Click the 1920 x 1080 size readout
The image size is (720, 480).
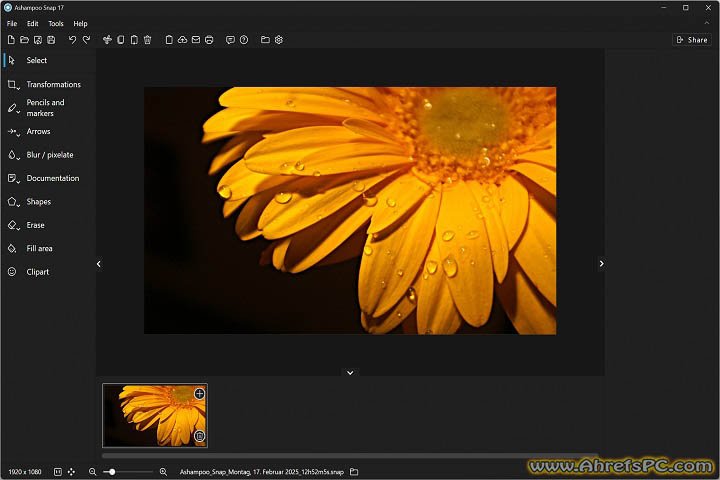pyautogui.click(x=25, y=472)
